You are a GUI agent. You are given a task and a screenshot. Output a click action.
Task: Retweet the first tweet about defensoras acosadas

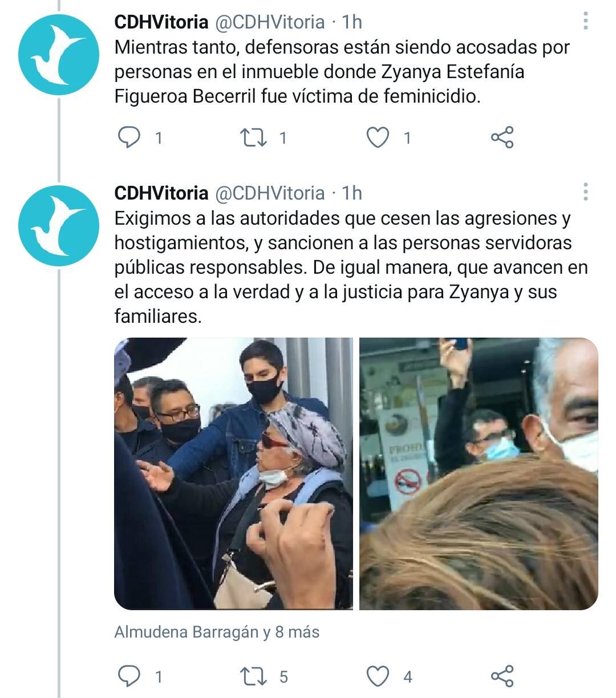tap(253, 137)
